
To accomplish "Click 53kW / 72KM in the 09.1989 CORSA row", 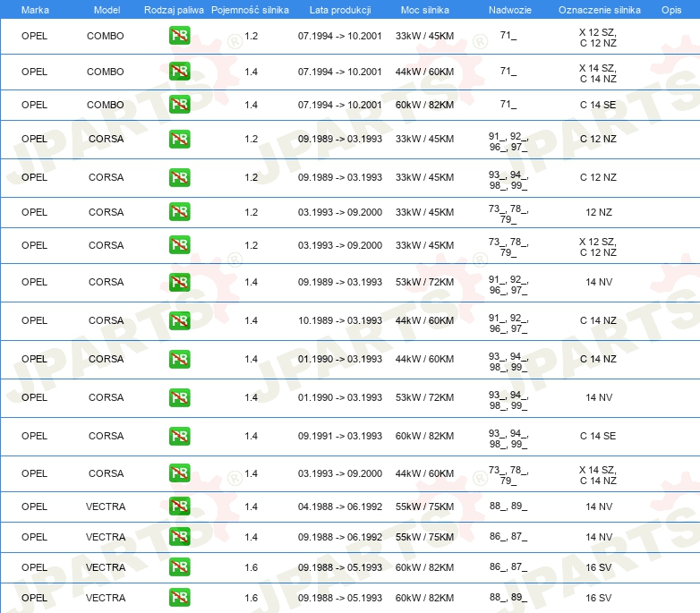I will 424,282.
